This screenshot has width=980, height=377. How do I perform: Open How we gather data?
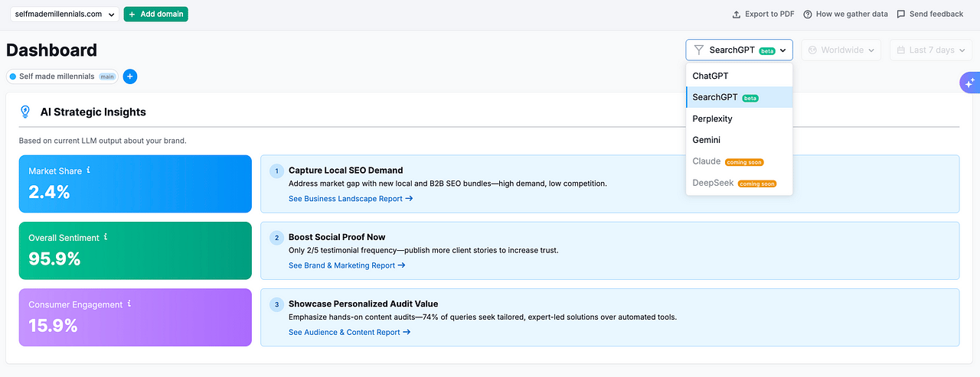[x=845, y=14]
